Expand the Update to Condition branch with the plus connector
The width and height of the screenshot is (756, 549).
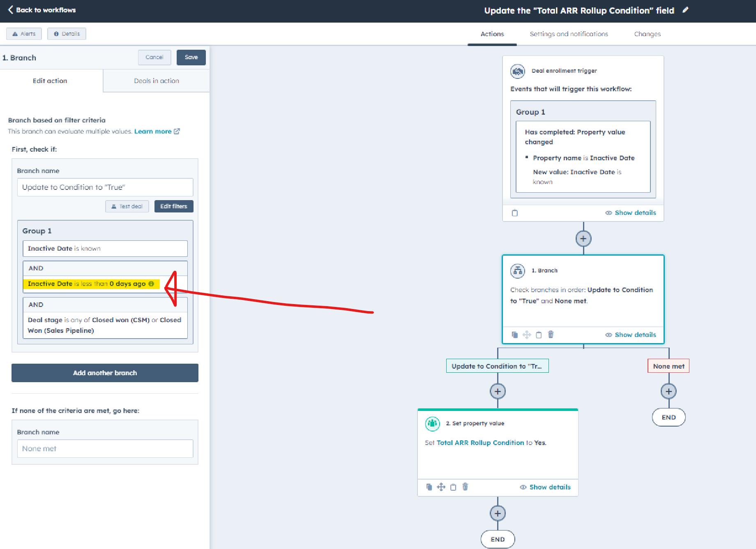coord(497,391)
